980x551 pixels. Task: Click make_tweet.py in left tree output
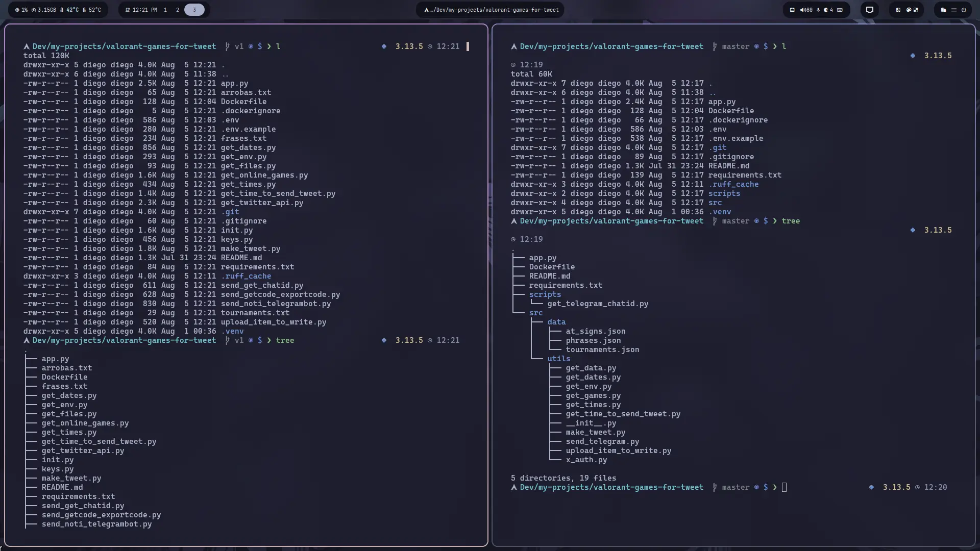point(71,478)
